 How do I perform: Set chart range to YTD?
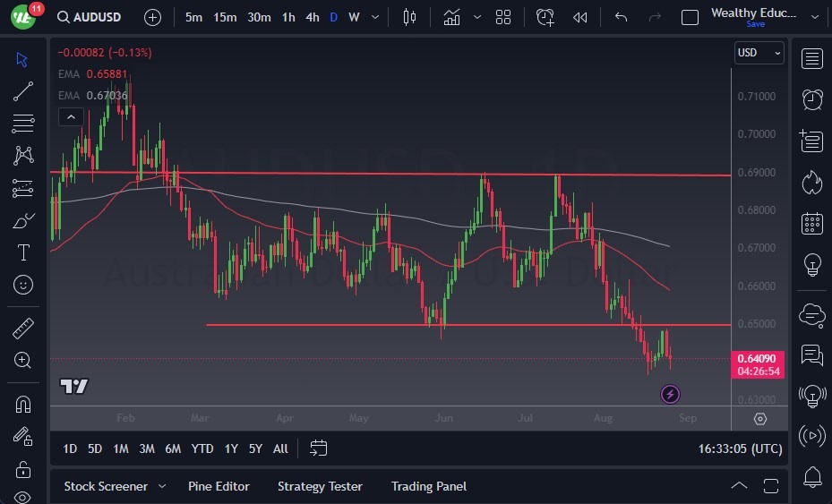point(202,448)
